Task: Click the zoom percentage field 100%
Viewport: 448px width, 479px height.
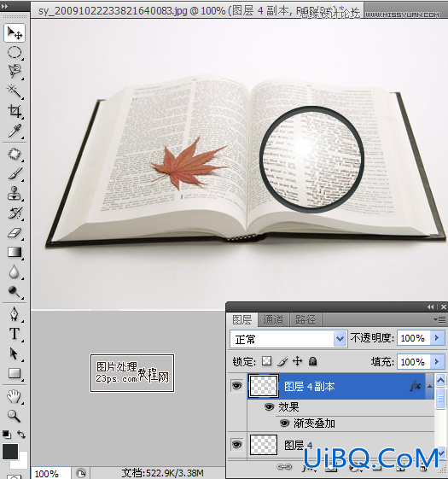Action: (50, 474)
